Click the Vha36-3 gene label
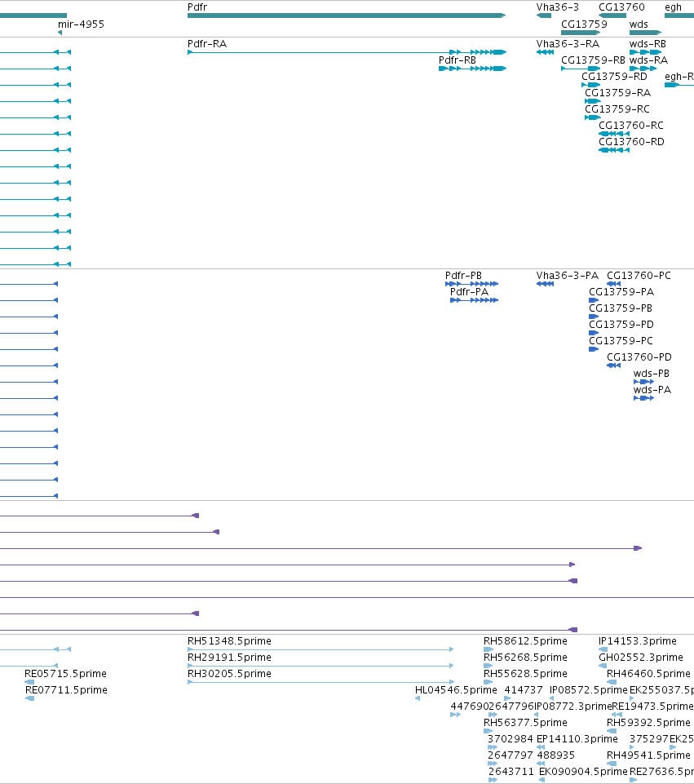 558,7
